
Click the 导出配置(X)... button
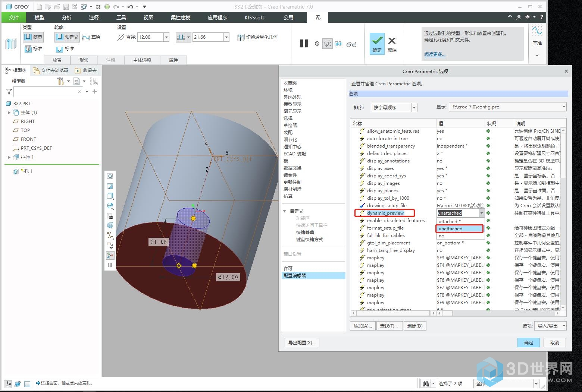[302, 343]
